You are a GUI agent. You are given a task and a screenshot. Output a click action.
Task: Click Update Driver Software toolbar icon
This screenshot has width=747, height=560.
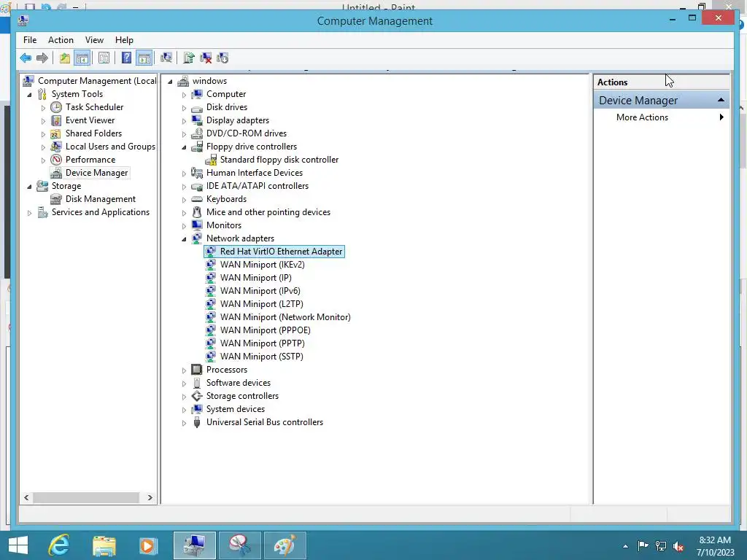189,58
